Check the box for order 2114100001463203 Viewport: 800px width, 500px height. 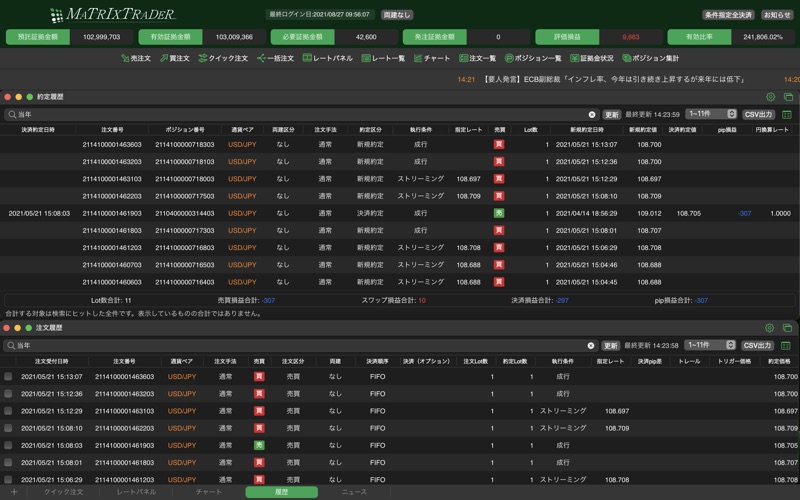(8, 393)
